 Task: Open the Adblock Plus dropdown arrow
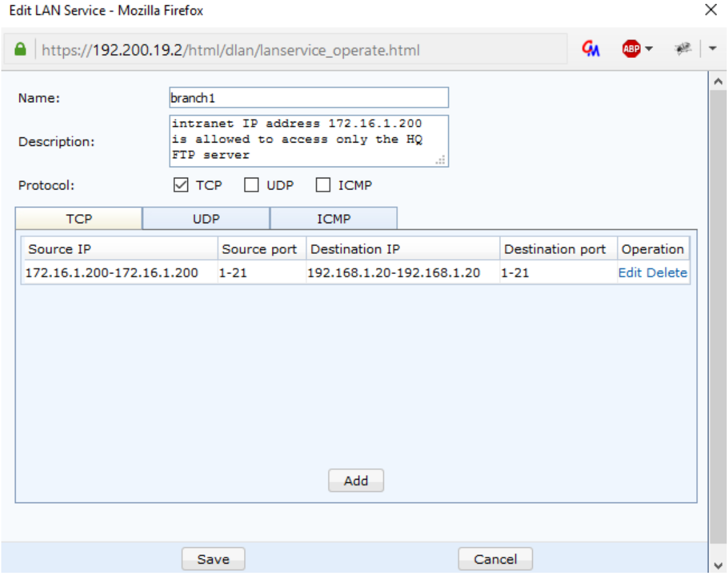pyautogui.click(x=649, y=49)
